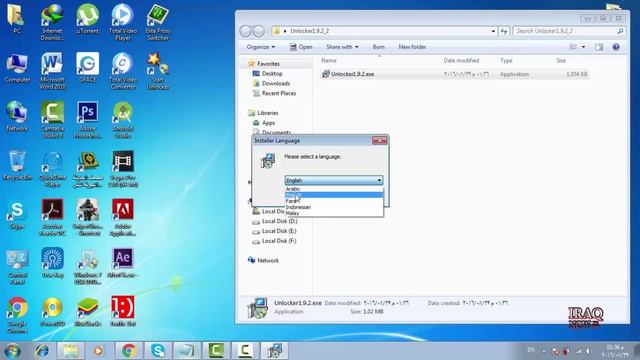Open the Organize menu in Explorer
Image resolution: width=640 pixels, height=360 pixels.
[261, 47]
